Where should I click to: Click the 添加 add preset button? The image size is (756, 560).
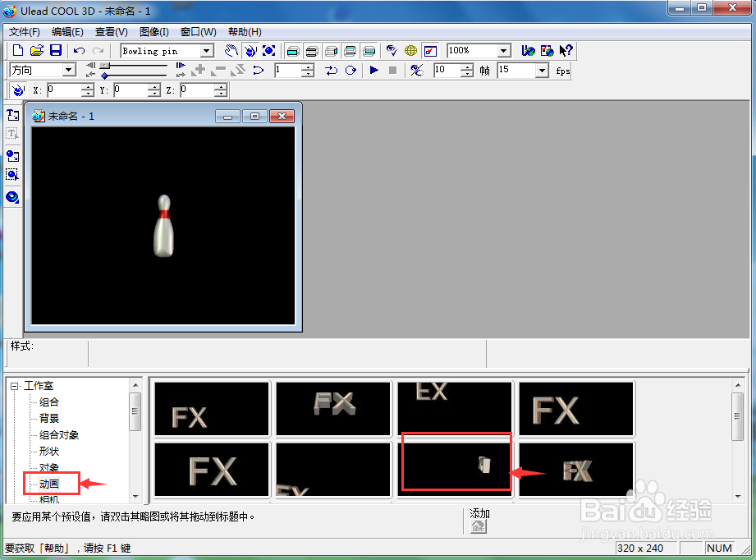pos(479,526)
